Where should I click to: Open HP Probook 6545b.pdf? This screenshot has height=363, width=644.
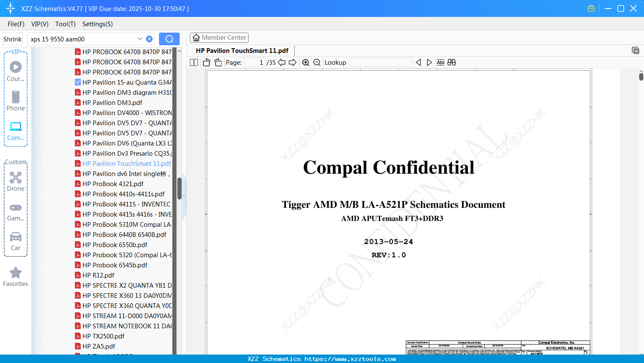click(x=115, y=265)
